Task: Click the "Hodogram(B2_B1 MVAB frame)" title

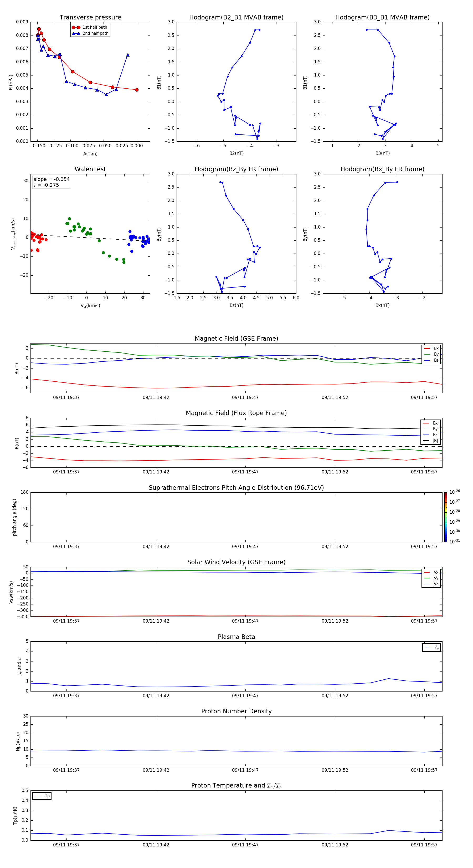Action: [x=236, y=18]
